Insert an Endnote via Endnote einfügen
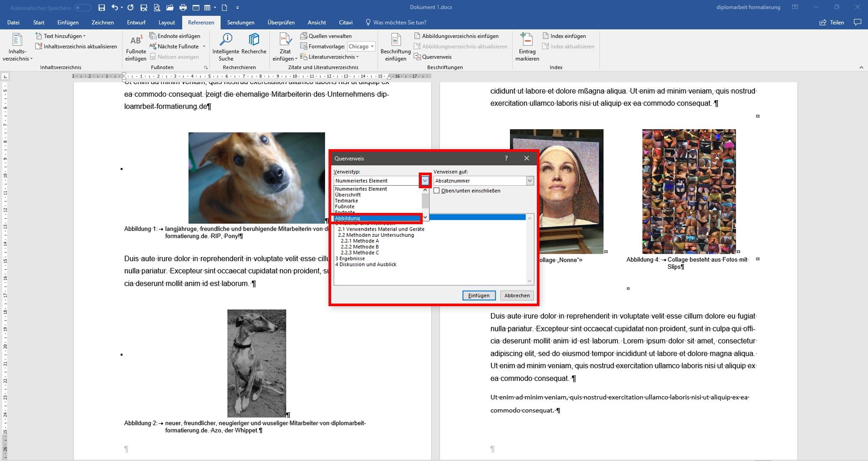868x461 pixels. (x=175, y=36)
